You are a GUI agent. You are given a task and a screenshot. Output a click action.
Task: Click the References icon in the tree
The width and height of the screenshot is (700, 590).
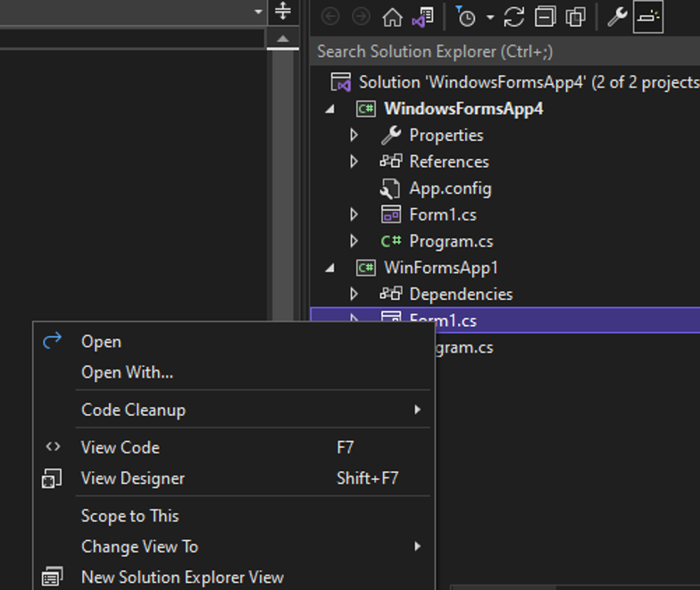pyautogui.click(x=391, y=161)
